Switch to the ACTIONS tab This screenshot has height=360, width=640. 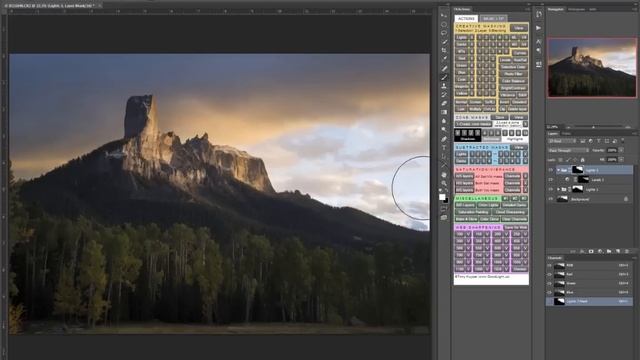click(x=466, y=19)
